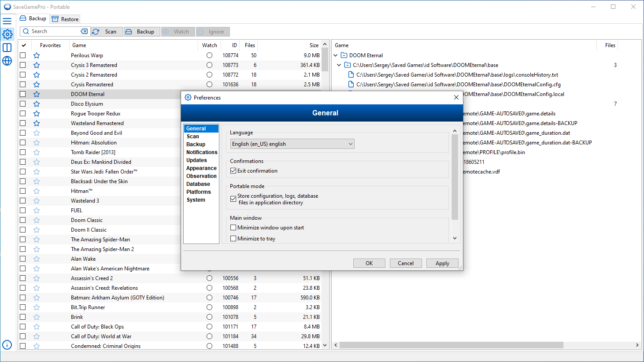
Task: Click the game list vertical scrollbar thumb
Action: pyautogui.click(x=325, y=59)
